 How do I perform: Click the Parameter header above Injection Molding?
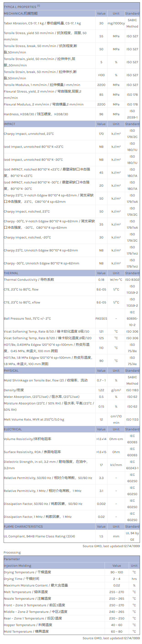(12, 559)
